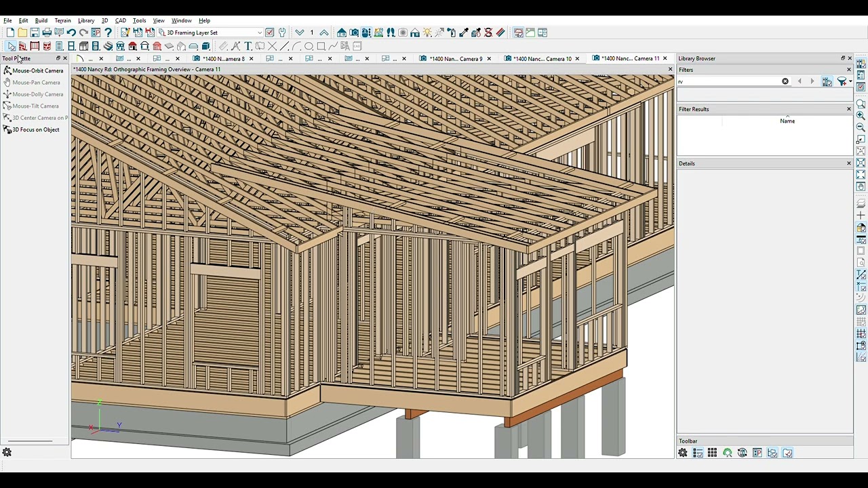Screen dimensions: 868x488
Task: Select the Spline drawing tool
Action: (x=333, y=46)
